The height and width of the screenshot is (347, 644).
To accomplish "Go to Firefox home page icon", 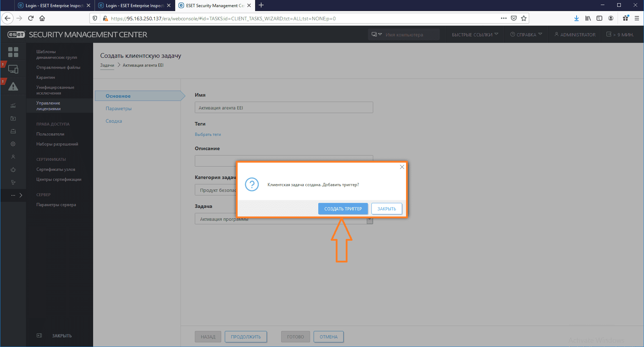I will coord(42,18).
